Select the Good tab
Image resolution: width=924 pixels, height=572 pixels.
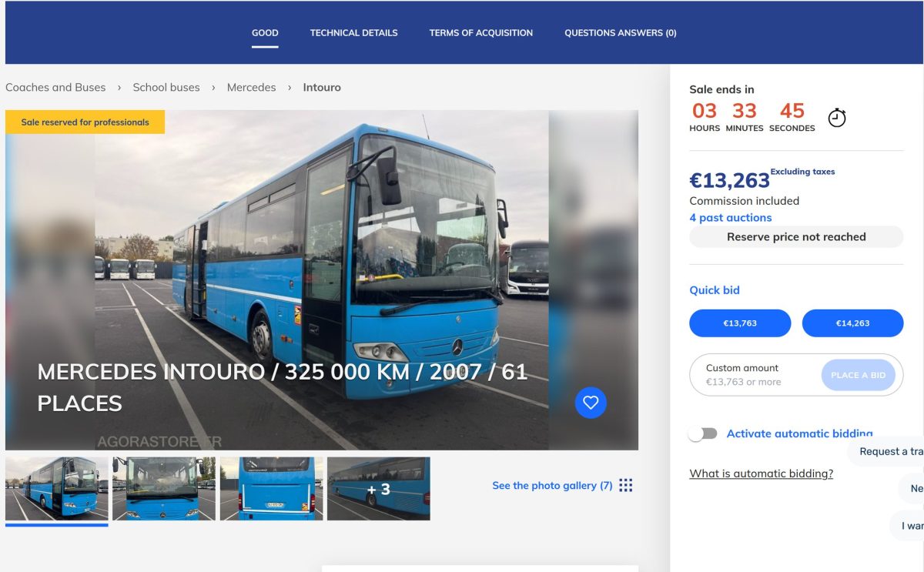click(265, 33)
